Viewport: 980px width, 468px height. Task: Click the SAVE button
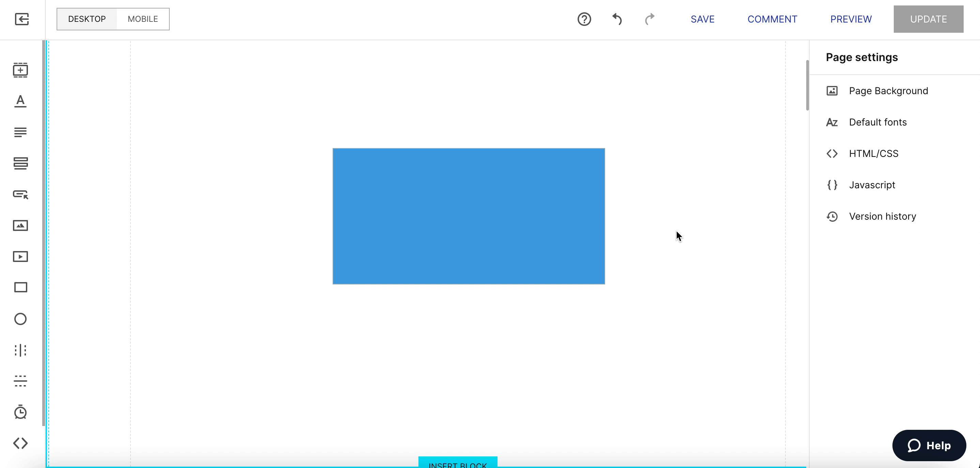(x=702, y=19)
